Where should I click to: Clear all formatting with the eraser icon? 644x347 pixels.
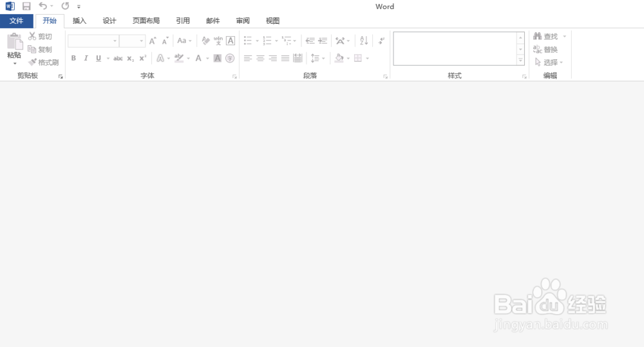click(x=206, y=41)
